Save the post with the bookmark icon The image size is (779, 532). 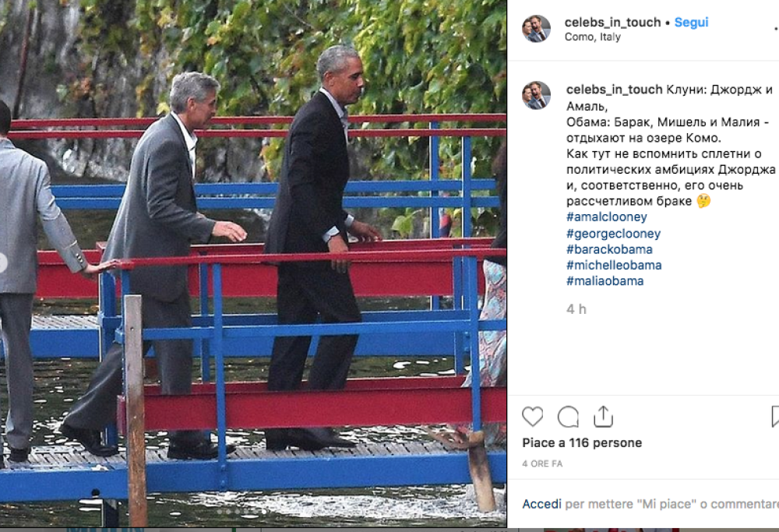coord(776,416)
